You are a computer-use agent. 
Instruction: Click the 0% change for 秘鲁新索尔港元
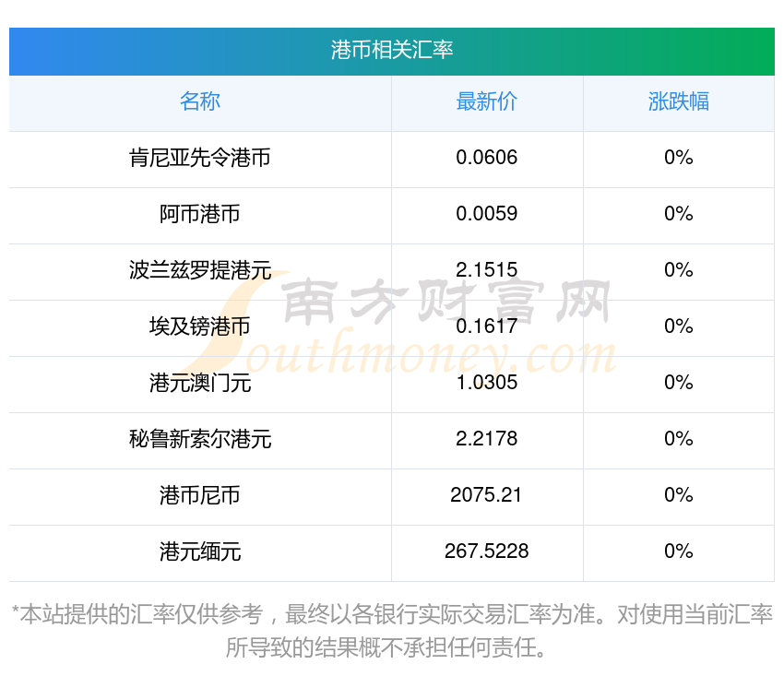coord(679,438)
